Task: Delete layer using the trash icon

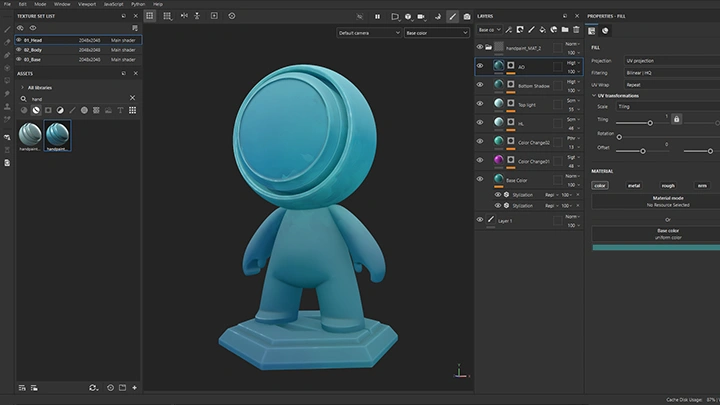Action: coord(577,30)
